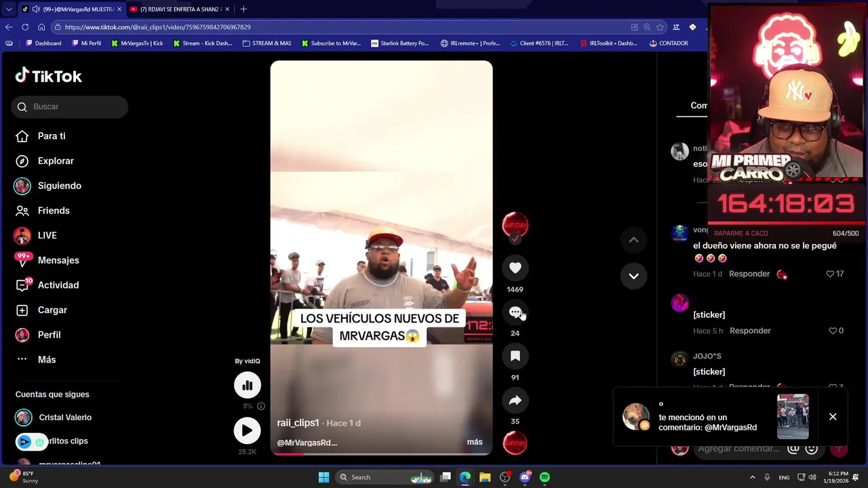Like the comment with 17 likes
868x488 pixels.
click(829, 274)
